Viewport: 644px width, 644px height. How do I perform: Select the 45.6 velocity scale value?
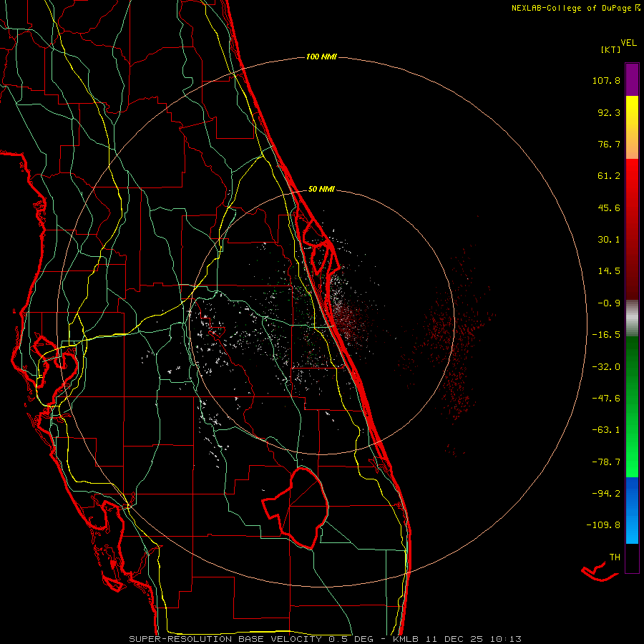pos(609,208)
